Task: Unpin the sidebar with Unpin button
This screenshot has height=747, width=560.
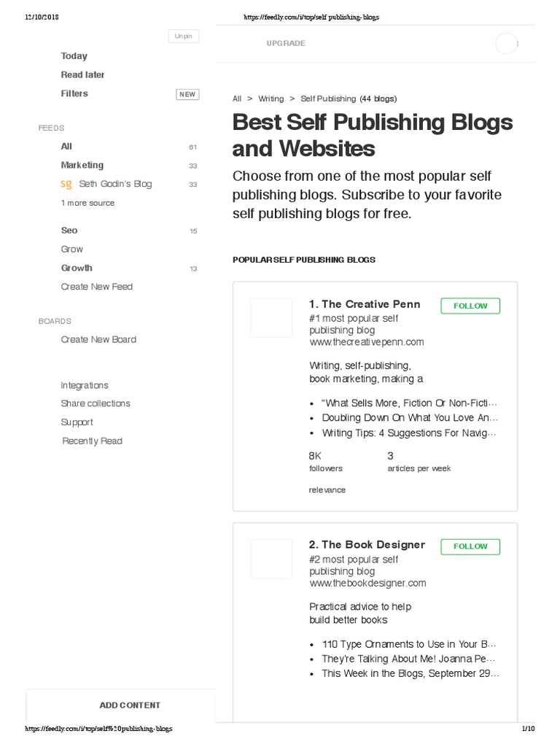Action: tap(183, 36)
